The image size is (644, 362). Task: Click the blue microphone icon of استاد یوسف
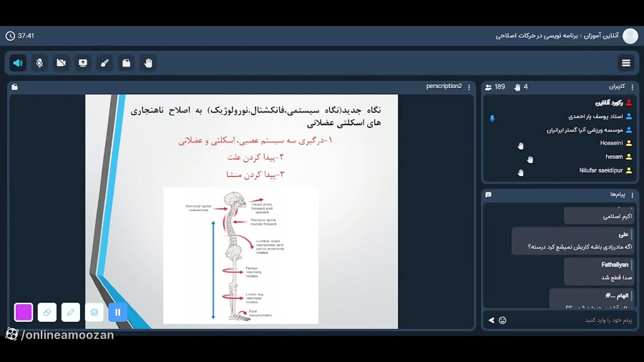pos(492,119)
